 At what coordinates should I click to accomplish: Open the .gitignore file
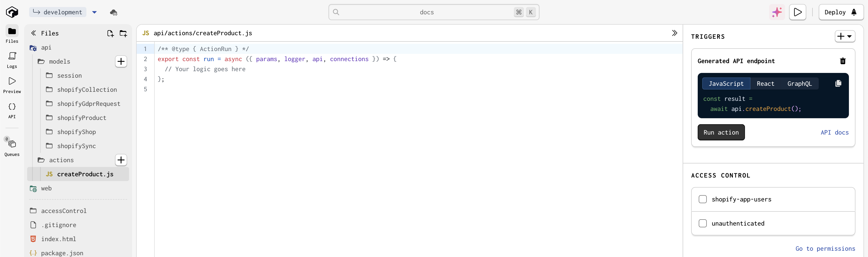(58, 225)
